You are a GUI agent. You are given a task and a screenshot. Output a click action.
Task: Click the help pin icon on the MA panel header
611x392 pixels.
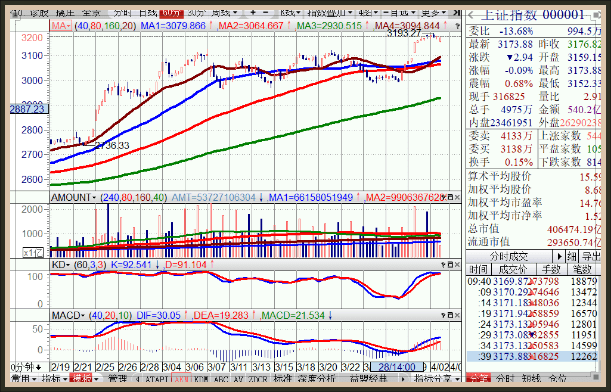[x=456, y=26]
